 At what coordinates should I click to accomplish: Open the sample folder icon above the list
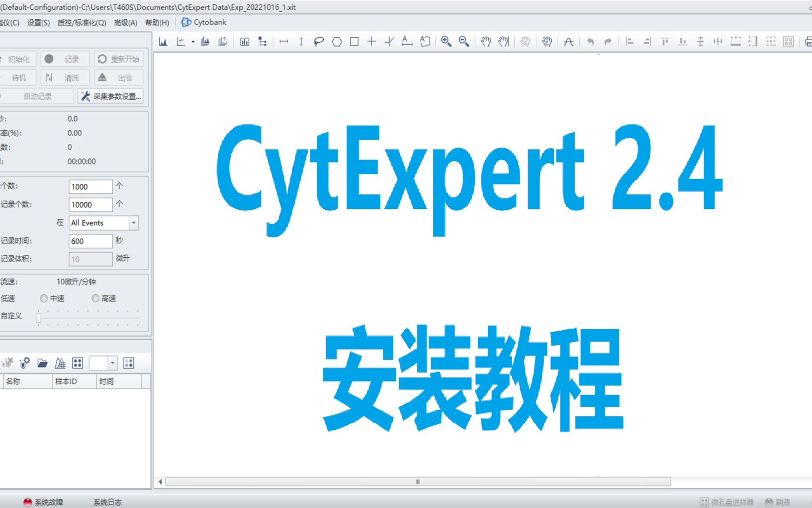coord(43,363)
